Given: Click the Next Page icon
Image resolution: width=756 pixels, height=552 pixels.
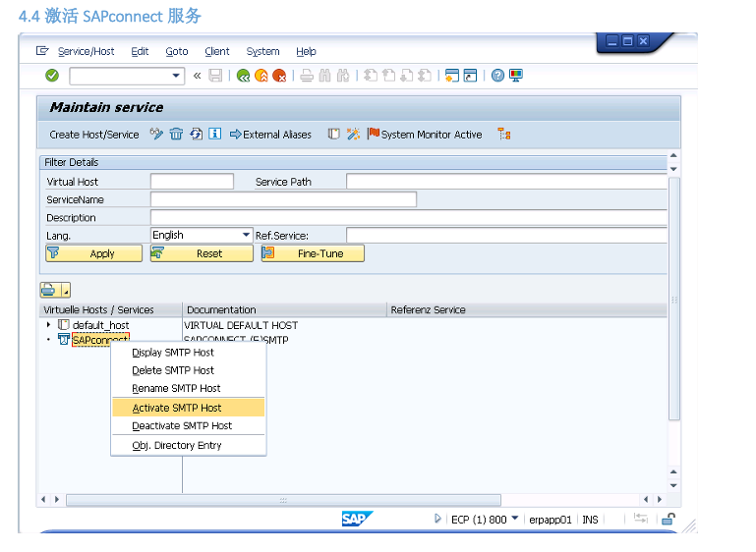Looking at the screenshot, I should (407, 76).
